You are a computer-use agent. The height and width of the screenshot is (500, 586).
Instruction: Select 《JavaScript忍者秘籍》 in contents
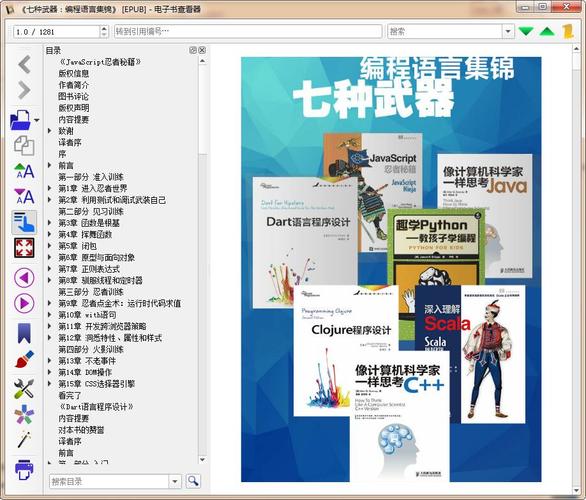point(100,62)
